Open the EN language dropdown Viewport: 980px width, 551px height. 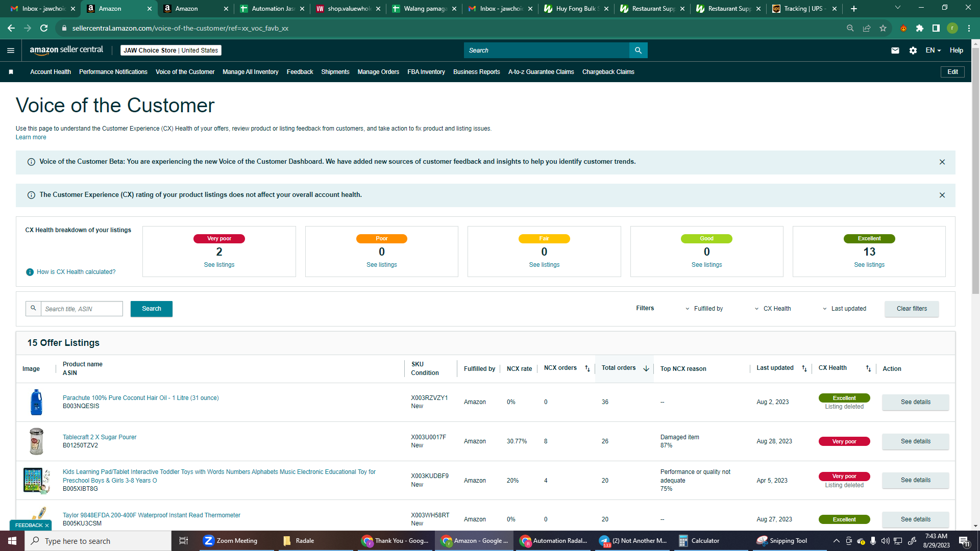coord(933,51)
